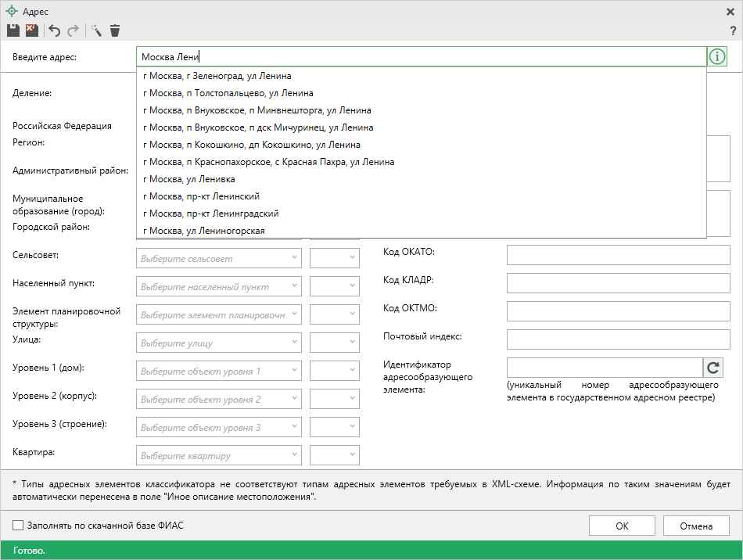This screenshot has width=743, height=560.
Task: Open Выберите объект уровня 3 dropdown
Action: (x=218, y=427)
